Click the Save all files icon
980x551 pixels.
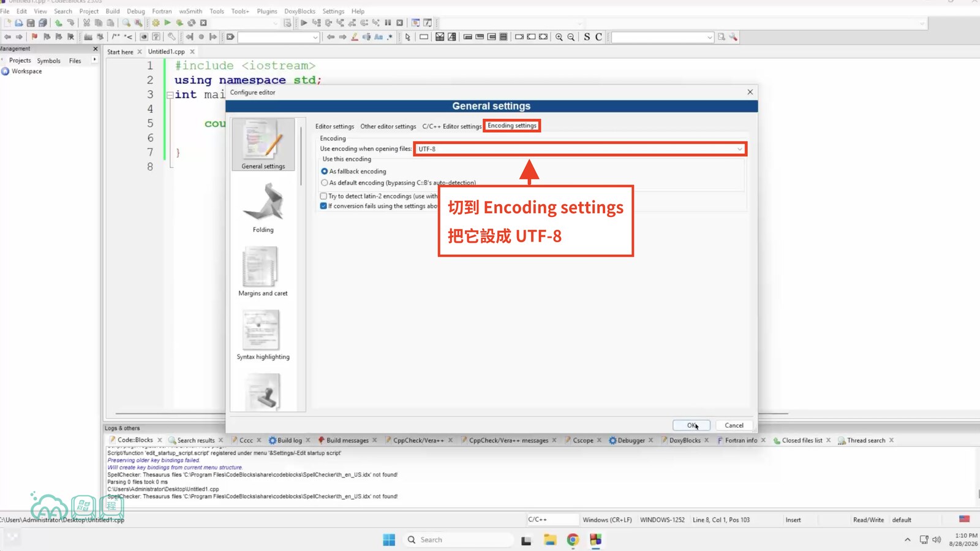43,23
